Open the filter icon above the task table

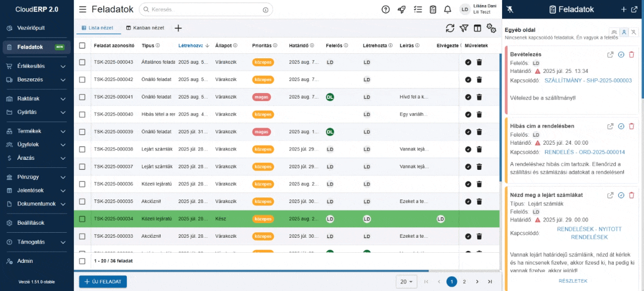(x=464, y=28)
